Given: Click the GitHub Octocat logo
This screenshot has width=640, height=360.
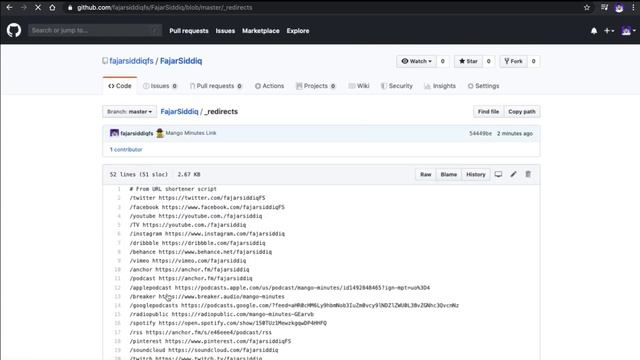Looking at the screenshot, I should coord(13,30).
